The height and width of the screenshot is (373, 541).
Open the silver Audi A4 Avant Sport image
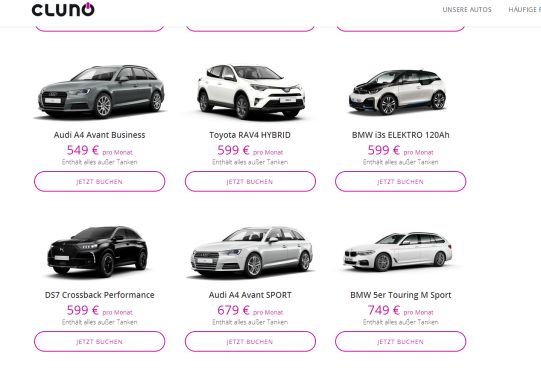[252, 252]
